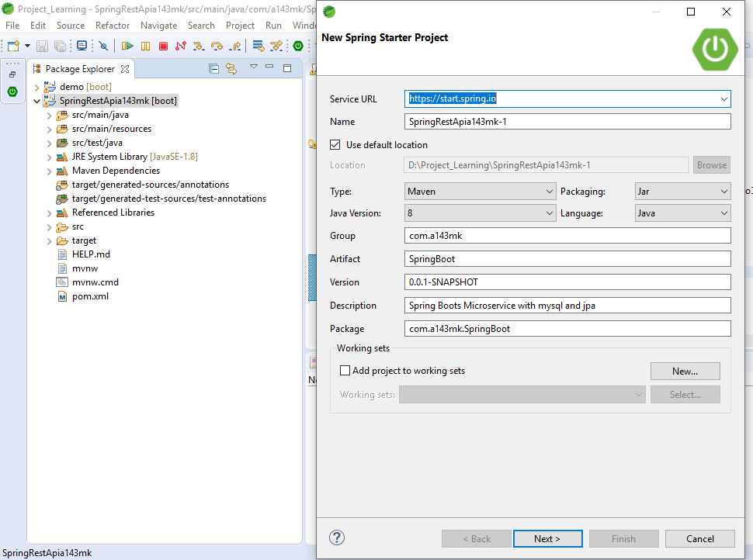The width and height of the screenshot is (753, 560).
Task: Click Collapse All in Package Explorer
Action: [213, 68]
